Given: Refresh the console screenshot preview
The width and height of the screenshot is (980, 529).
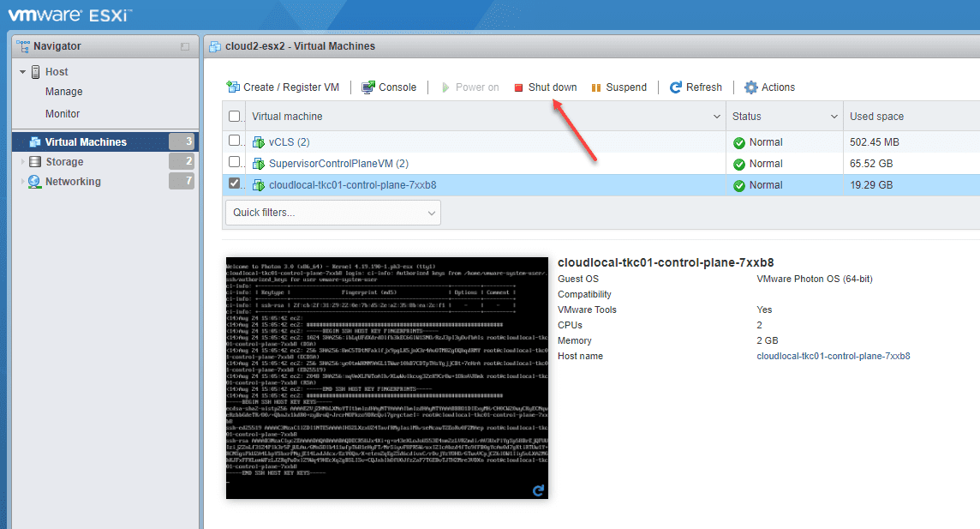Looking at the screenshot, I should [538, 490].
